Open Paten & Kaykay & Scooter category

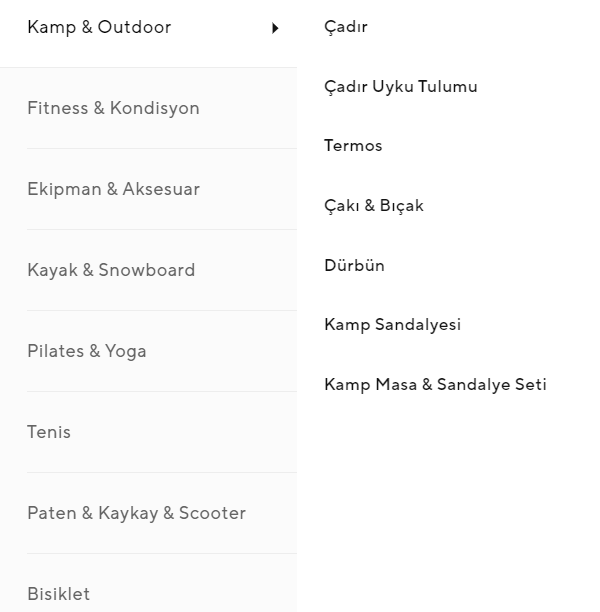[136, 513]
